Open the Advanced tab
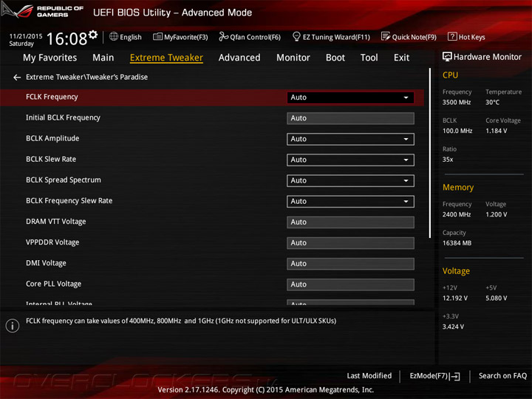Viewport: 532px width, 399px height. pos(239,58)
